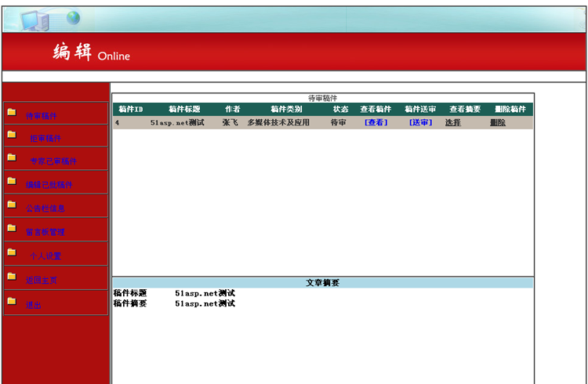Viewport: 588px width, 384px height.
Task: Click summary value beside 稿件标题 label
Action: point(205,293)
